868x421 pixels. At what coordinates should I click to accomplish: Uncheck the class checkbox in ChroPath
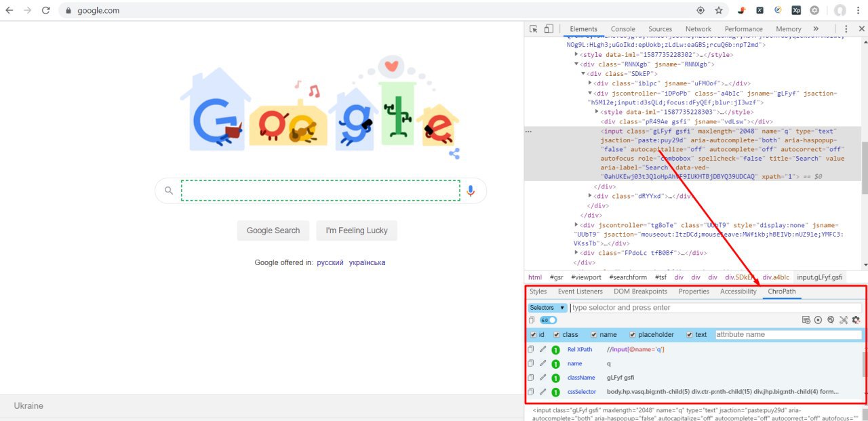pos(557,335)
